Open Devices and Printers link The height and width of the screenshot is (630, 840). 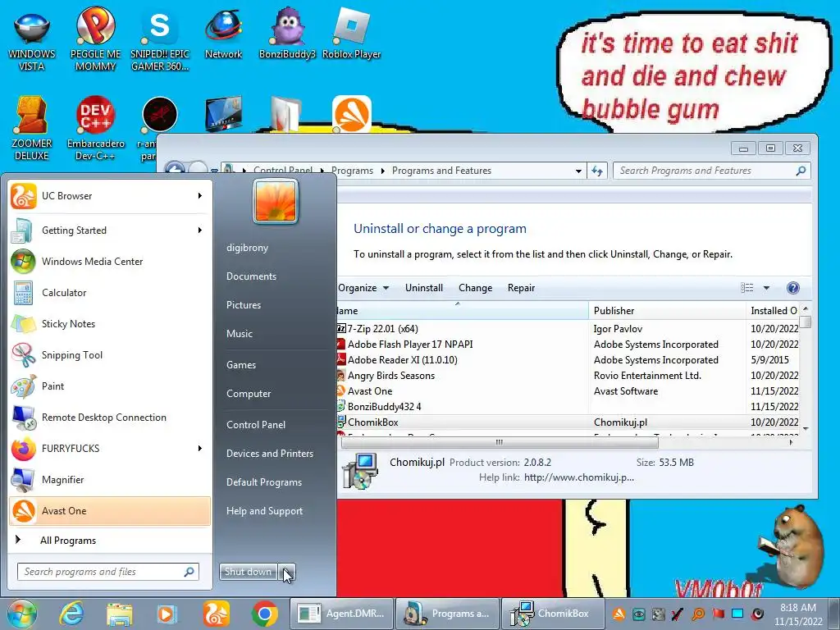(269, 453)
